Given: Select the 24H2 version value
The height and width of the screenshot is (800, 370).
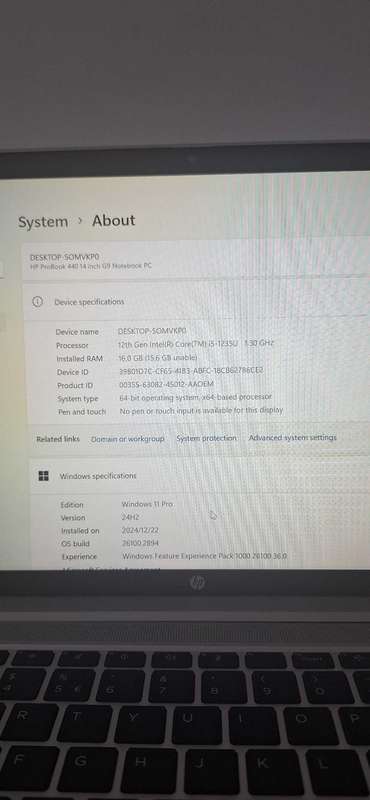Looking at the screenshot, I should pos(131,517).
